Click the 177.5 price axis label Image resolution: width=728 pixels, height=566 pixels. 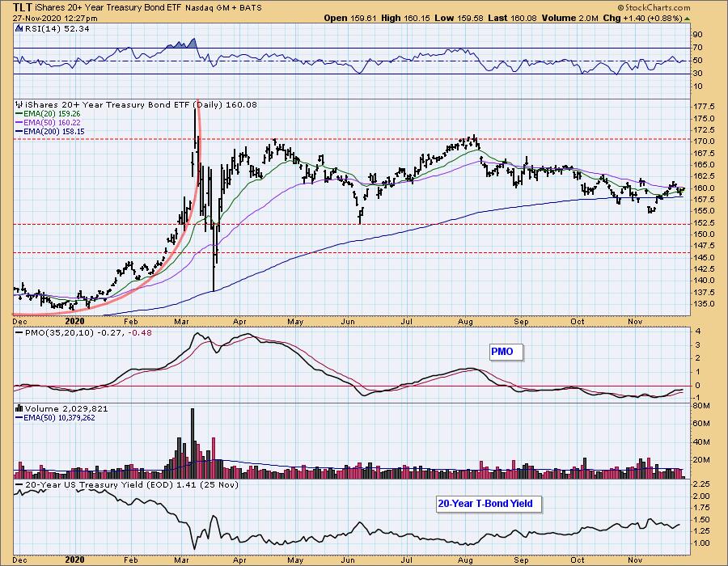tap(704, 107)
